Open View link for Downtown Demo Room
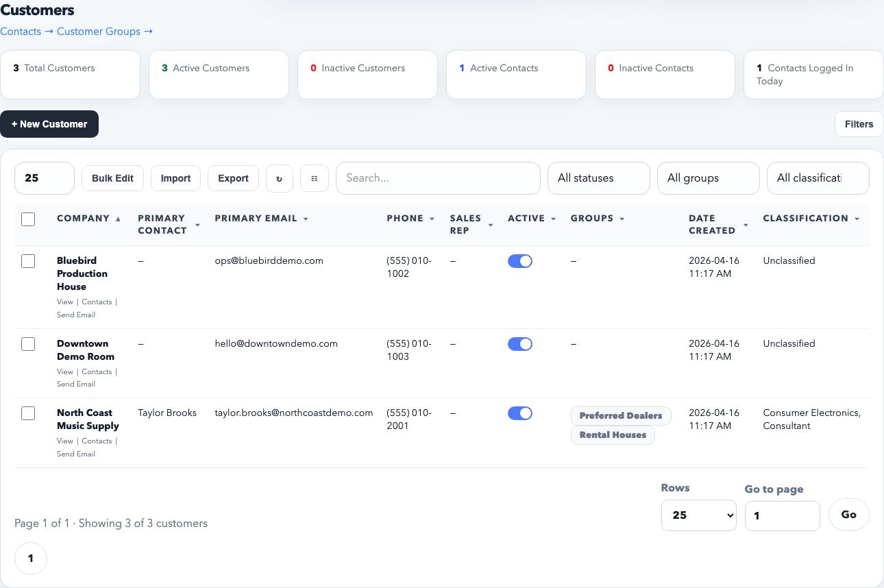The image size is (884, 588). pos(65,372)
